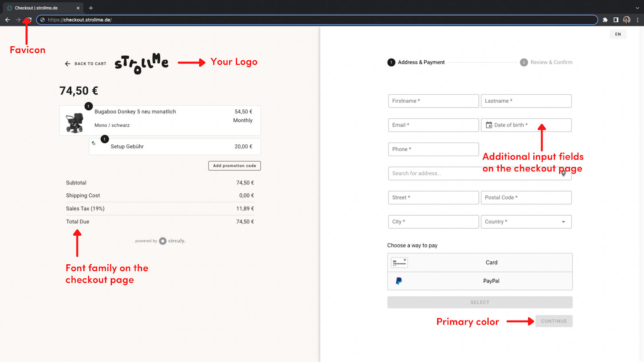The height and width of the screenshot is (362, 644).
Task: Open the calendar icon in Date of birth field
Action: pyautogui.click(x=489, y=125)
